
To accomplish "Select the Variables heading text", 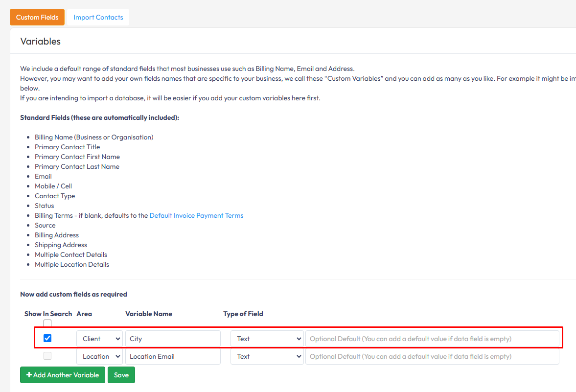I will coord(41,42).
